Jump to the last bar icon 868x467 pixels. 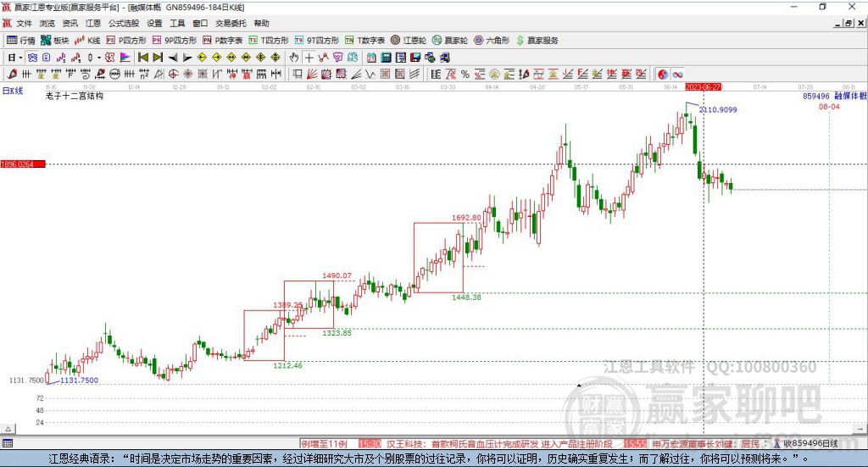tap(158, 58)
